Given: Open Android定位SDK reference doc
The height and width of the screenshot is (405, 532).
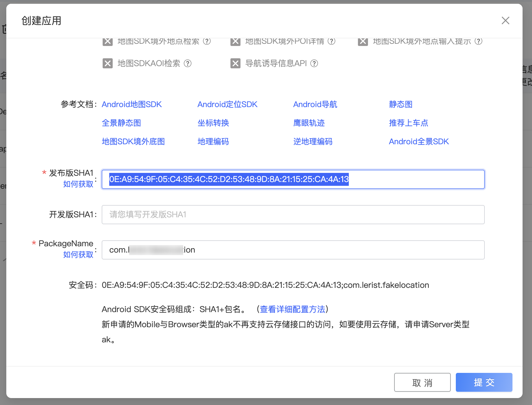Looking at the screenshot, I should coord(227,104).
